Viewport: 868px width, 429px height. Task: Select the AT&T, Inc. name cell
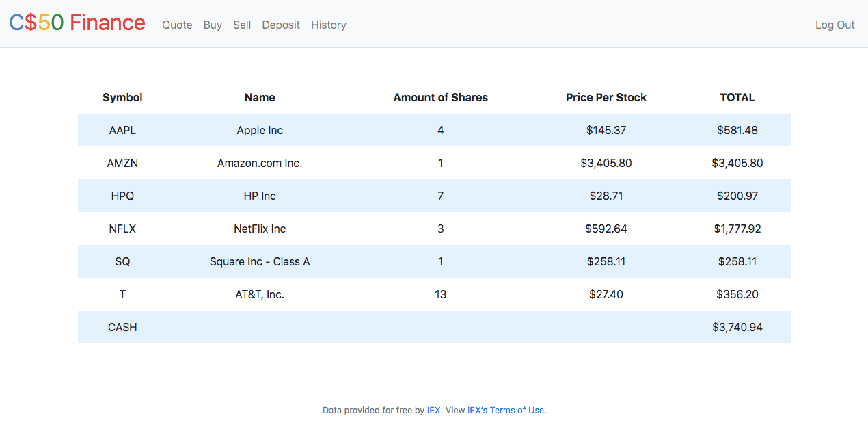click(260, 294)
